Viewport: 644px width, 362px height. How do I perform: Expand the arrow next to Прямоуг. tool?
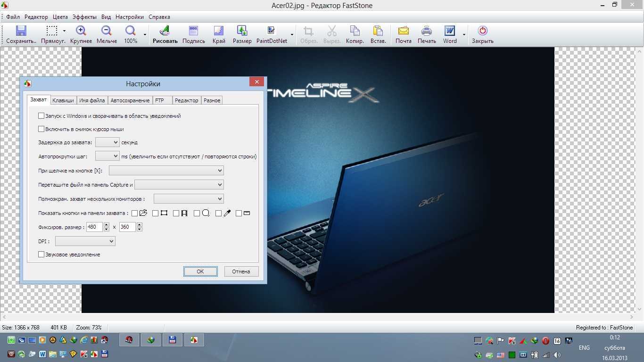[x=64, y=31]
